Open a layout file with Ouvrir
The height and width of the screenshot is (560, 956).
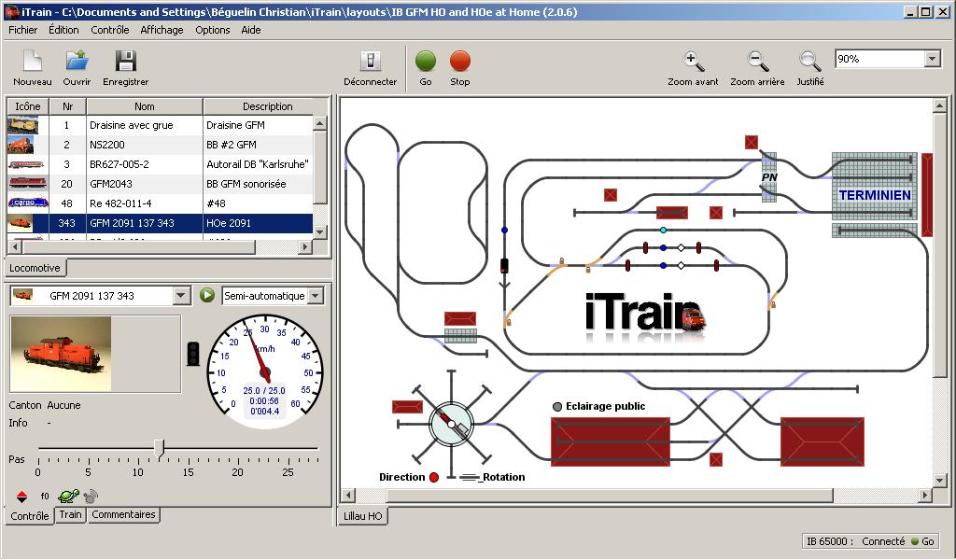coord(77,67)
